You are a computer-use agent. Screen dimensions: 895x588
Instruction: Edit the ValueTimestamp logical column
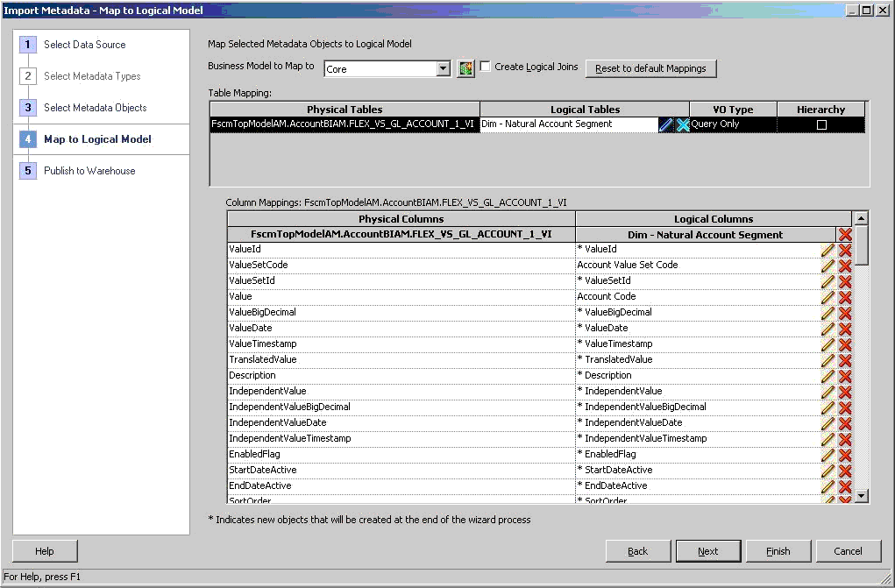pos(828,344)
